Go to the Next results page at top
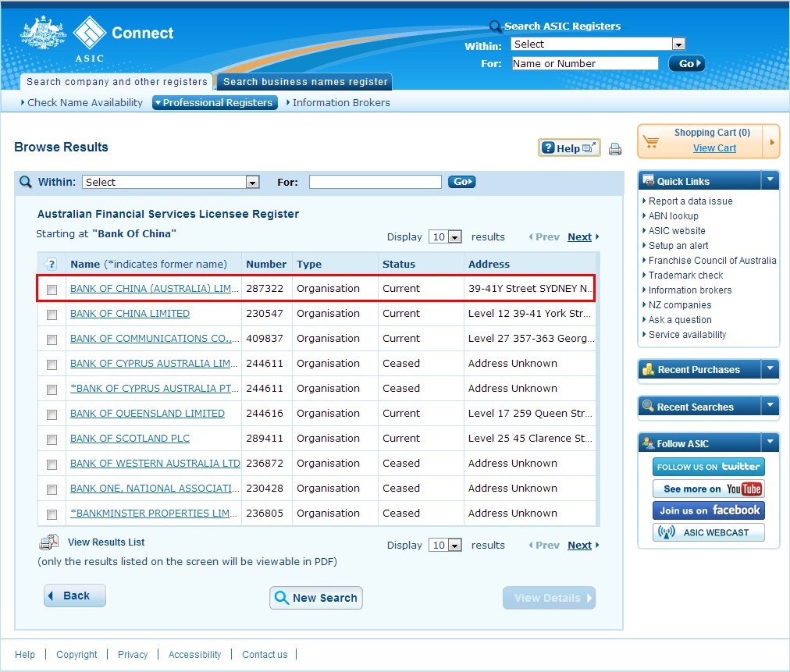790x672 pixels. point(579,237)
